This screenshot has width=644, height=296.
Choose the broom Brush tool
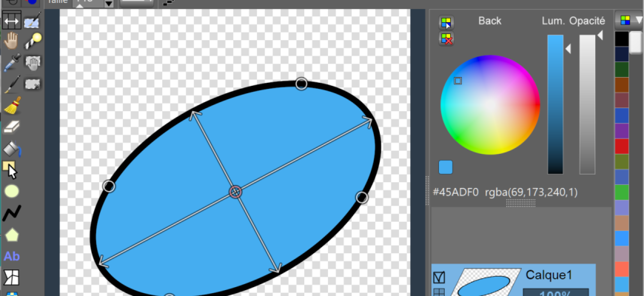tap(12, 106)
